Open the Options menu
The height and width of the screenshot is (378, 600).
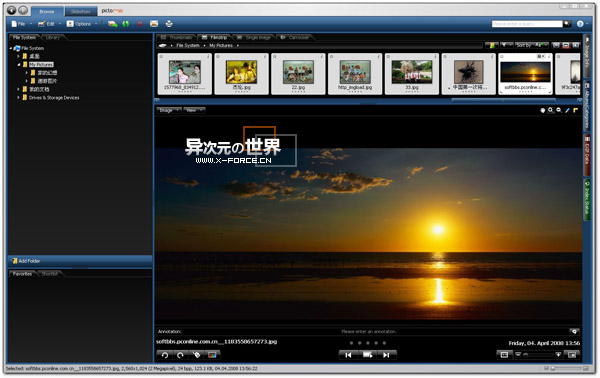point(82,24)
